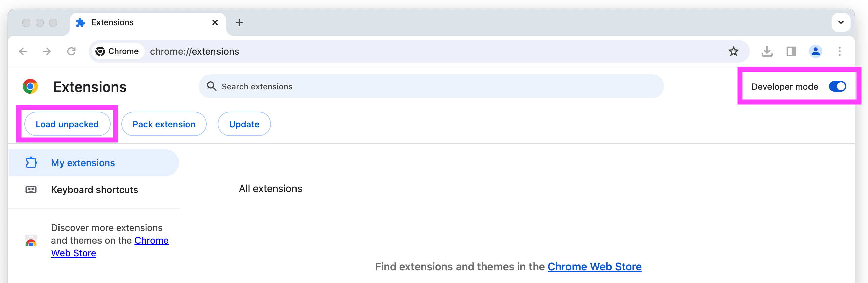The height and width of the screenshot is (283, 868).
Task: Expand the tab search dropdown chevron
Action: coord(841,22)
